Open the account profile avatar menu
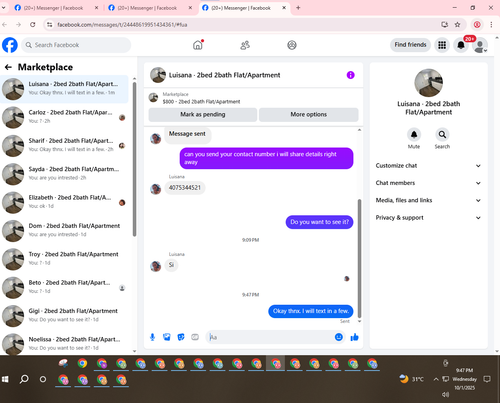This screenshot has width=500, height=403. (480, 45)
